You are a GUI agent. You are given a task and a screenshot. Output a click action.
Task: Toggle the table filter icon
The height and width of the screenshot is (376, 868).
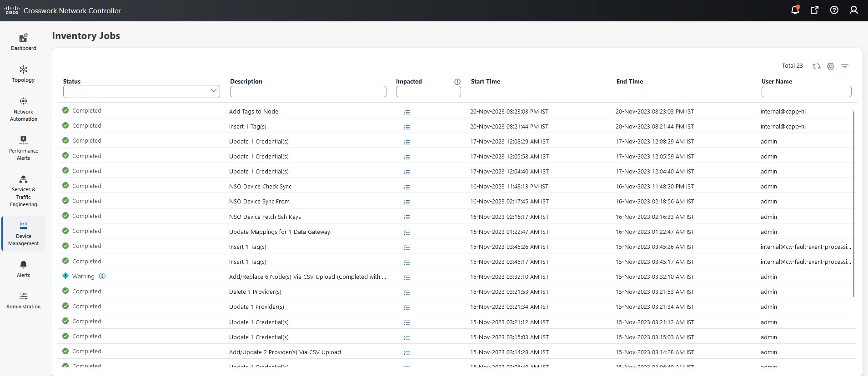[844, 66]
